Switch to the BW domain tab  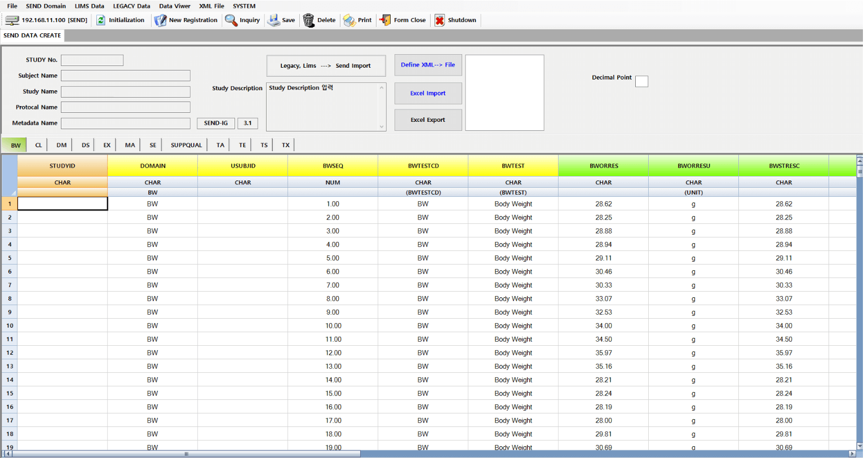[x=15, y=145]
